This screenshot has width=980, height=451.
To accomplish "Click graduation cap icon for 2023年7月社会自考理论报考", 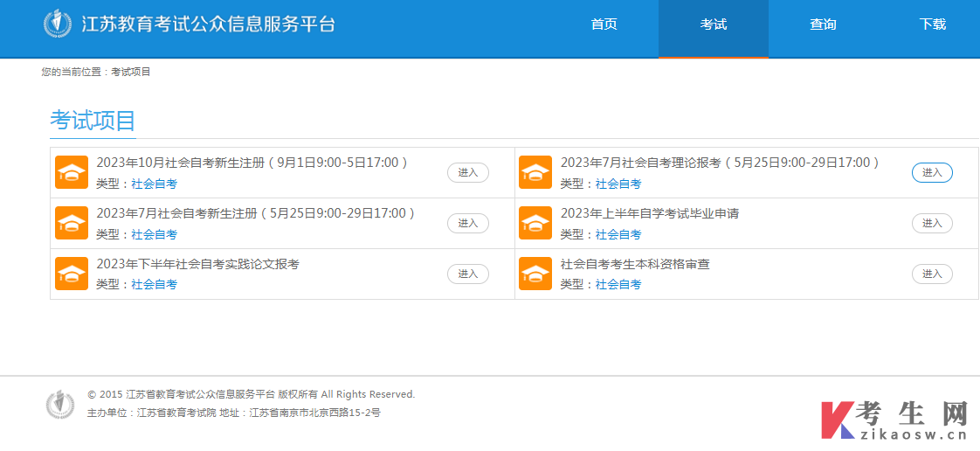I will [535, 172].
